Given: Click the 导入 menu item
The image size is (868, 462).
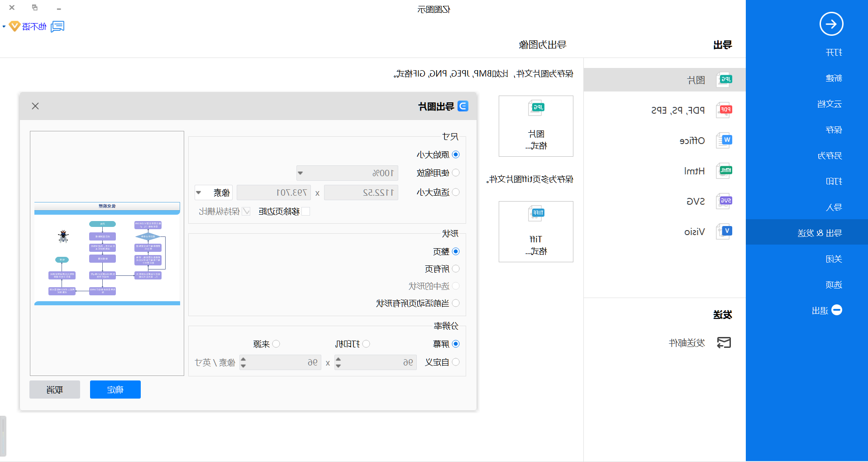Looking at the screenshot, I should tap(834, 207).
